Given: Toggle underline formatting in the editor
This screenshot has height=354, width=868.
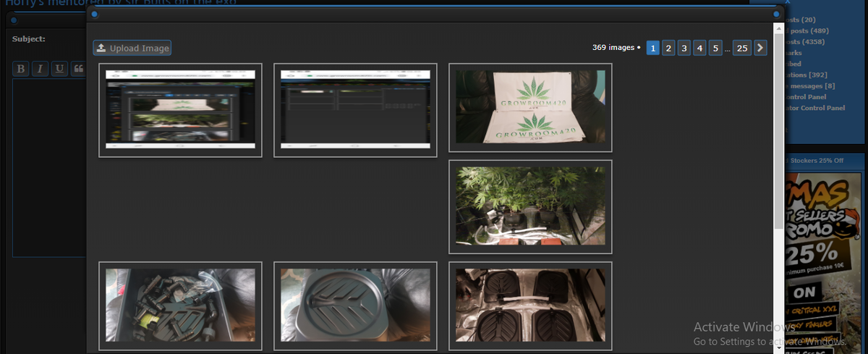Looking at the screenshot, I should point(59,69).
